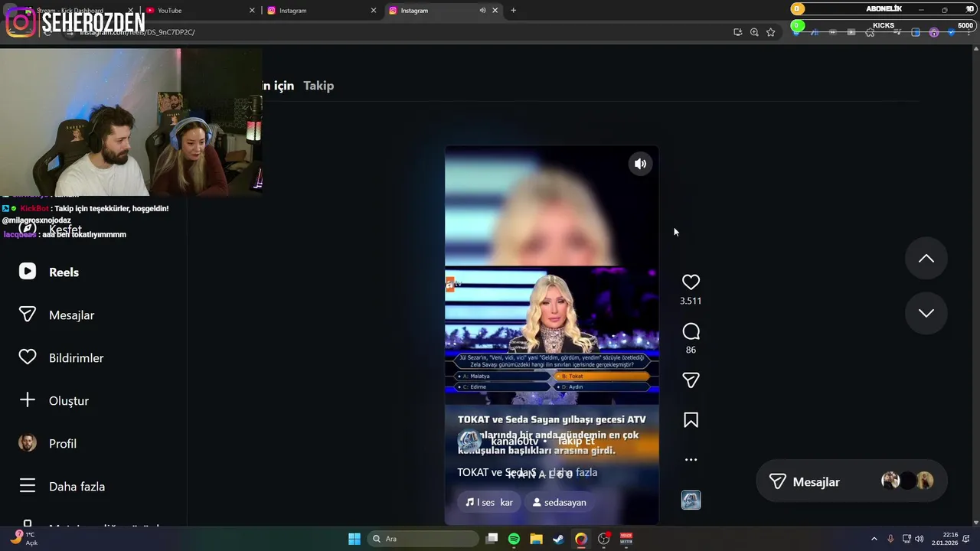Click the microphone tray icon
The image size is (980, 551).
pos(890,539)
